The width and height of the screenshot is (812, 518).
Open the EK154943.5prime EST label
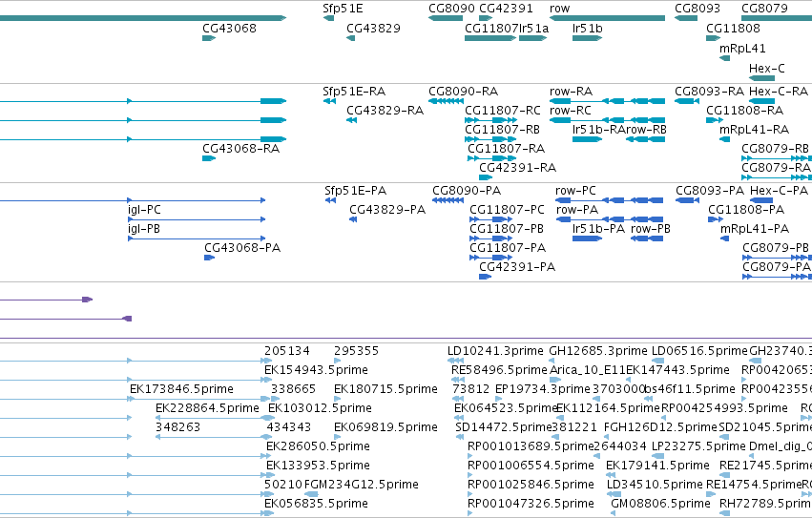click(316, 370)
